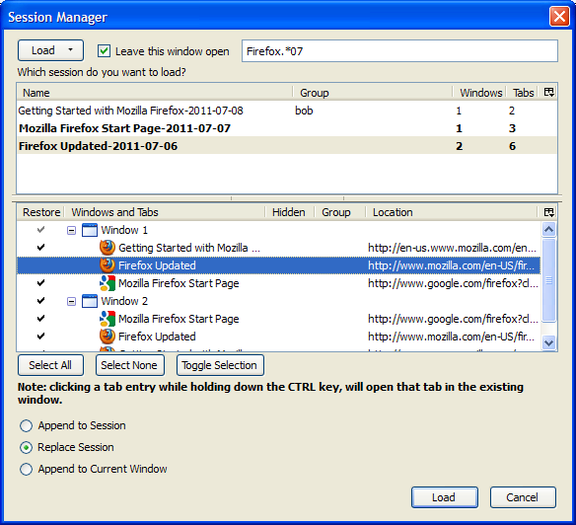Open column picker icon in sessions list

click(549, 92)
